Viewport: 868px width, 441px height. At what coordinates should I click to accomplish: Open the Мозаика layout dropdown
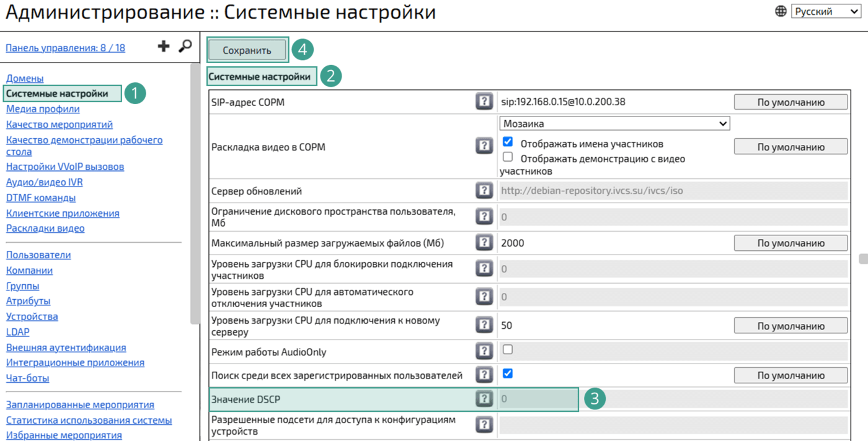[614, 123]
